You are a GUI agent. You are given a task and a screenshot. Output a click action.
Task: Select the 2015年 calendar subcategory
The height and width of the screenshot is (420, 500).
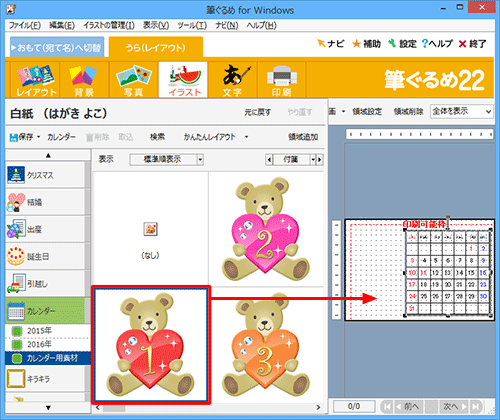click(x=48, y=331)
